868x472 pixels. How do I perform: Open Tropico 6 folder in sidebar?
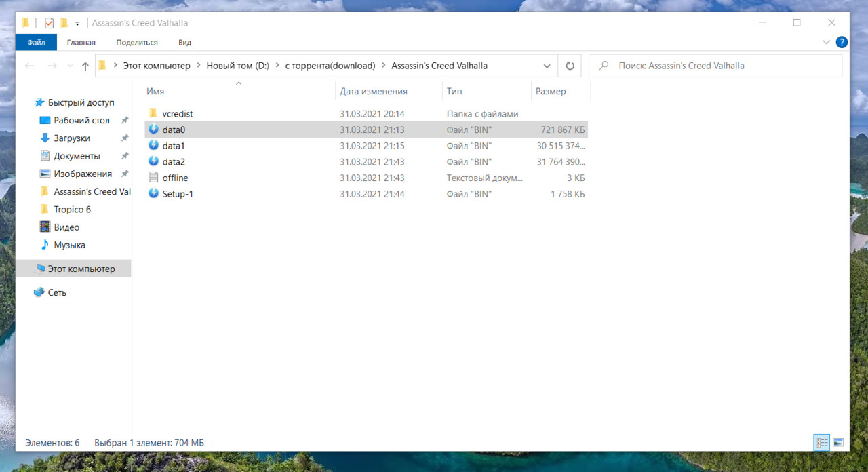pyautogui.click(x=72, y=210)
